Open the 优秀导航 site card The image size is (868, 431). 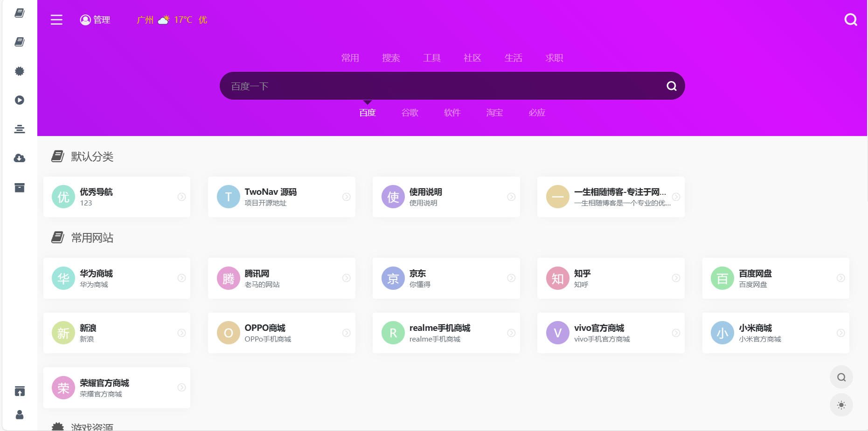pyautogui.click(x=117, y=197)
